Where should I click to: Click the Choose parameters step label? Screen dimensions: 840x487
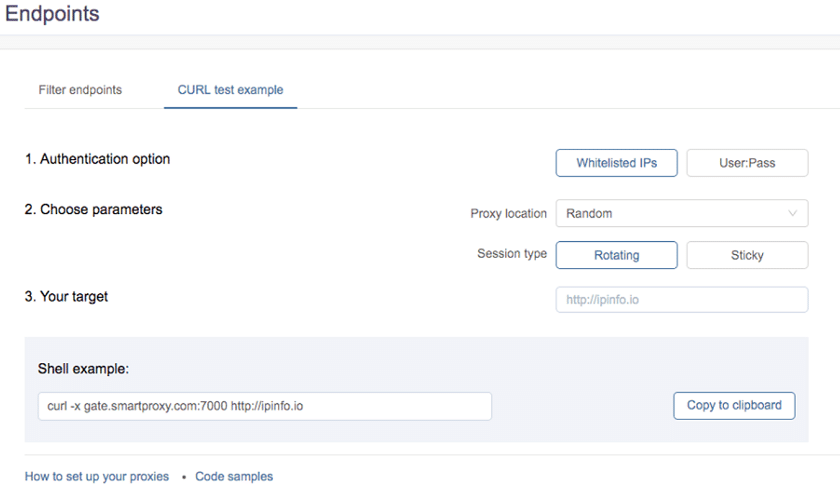coord(93,210)
